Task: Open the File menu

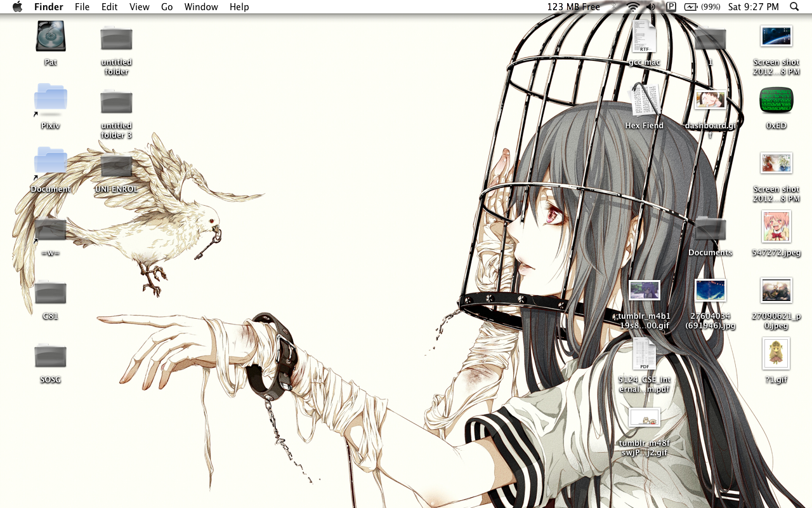Action: point(82,7)
